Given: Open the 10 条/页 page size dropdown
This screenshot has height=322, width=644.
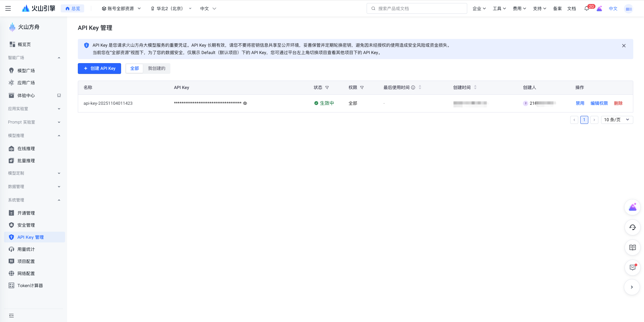Looking at the screenshot, I should (616, 120).
